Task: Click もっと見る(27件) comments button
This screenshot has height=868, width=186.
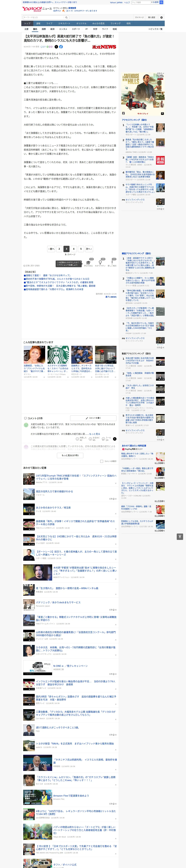Action: (x=70, y=455)
